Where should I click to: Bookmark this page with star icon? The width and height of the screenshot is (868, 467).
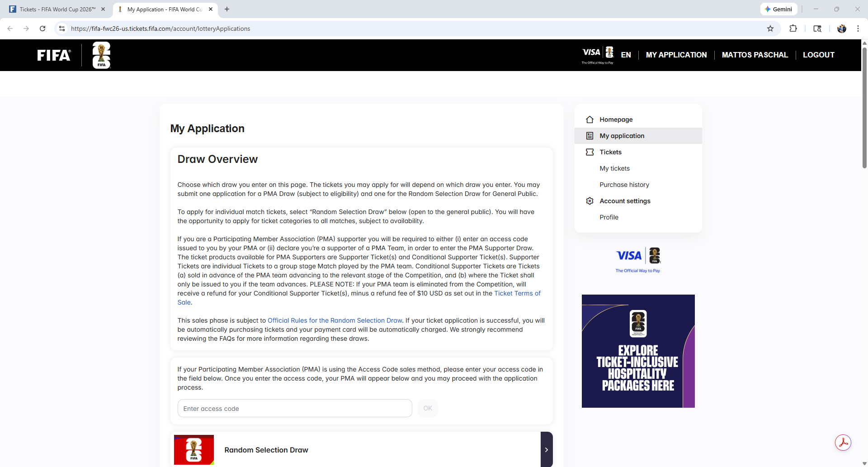point(770,29)
